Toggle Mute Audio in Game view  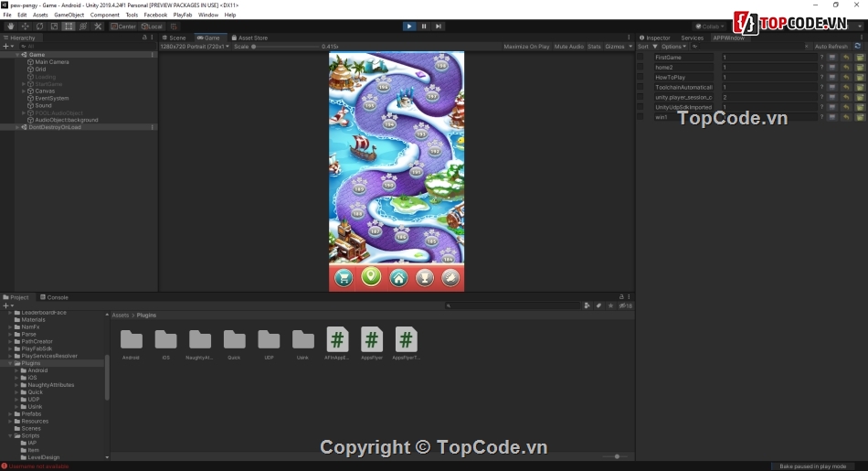[568, 47]
